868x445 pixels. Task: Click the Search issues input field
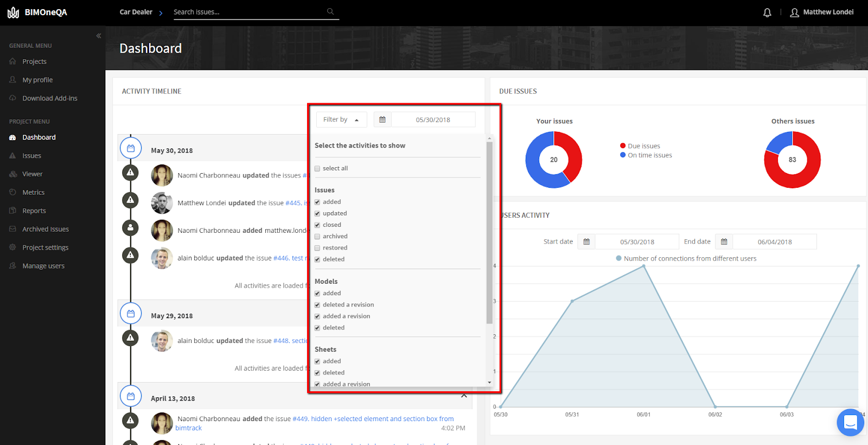pyautogui.click(x=250, y=12)
